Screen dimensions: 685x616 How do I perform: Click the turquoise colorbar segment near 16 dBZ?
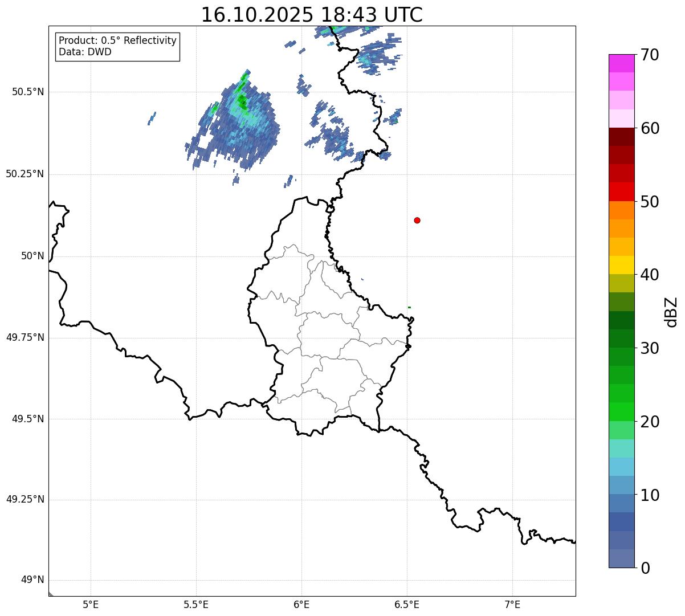621,448
